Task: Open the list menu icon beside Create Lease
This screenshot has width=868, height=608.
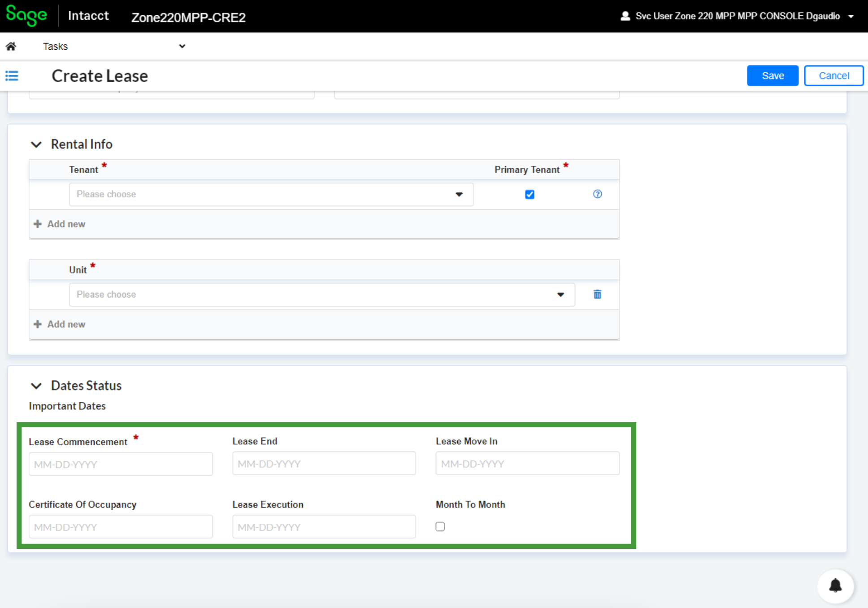Action: click(12, 76)
